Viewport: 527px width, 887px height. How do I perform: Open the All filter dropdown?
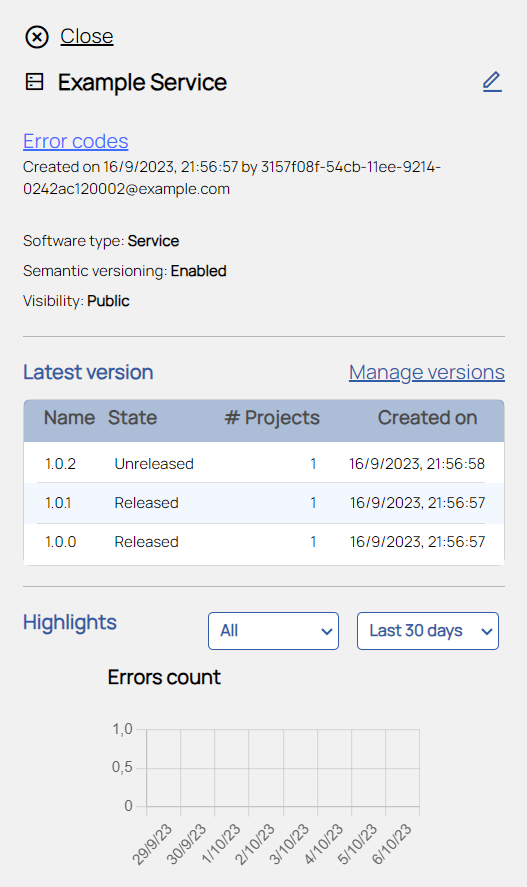click(x=273, y=631)
